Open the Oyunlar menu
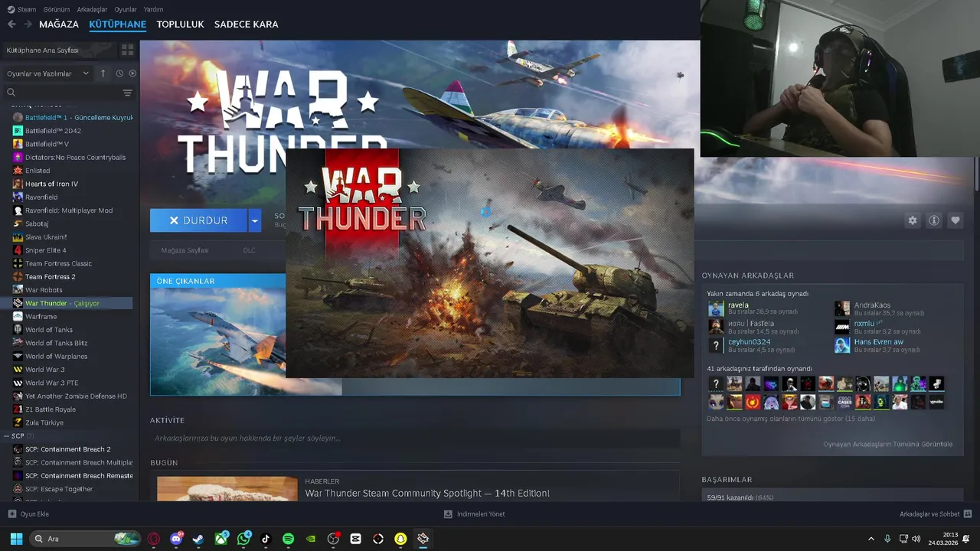980x551 pixels. pos(126,9)
